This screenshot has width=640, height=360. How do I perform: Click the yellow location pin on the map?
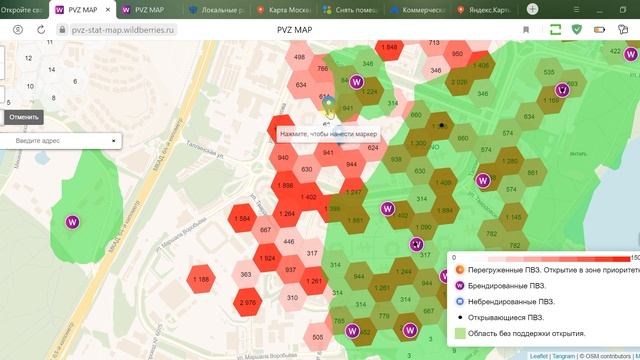pos(328,105)
